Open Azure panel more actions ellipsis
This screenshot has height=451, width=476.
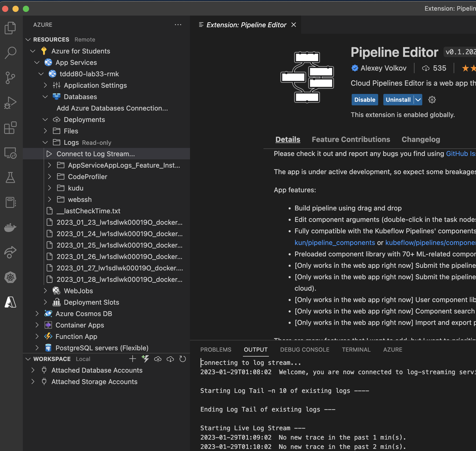(178, 25)
